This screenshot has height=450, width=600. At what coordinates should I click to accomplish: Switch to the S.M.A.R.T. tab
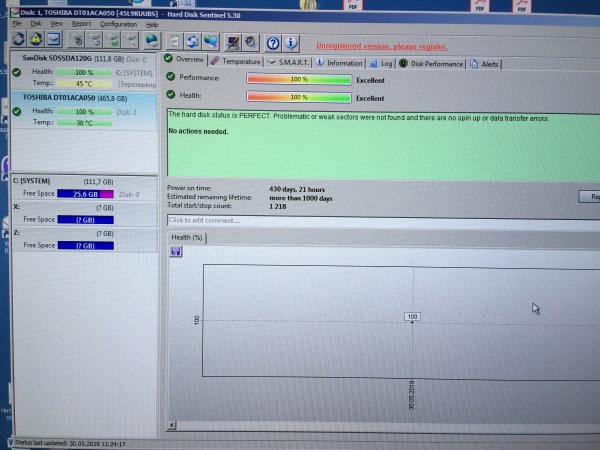pos(289,62)
